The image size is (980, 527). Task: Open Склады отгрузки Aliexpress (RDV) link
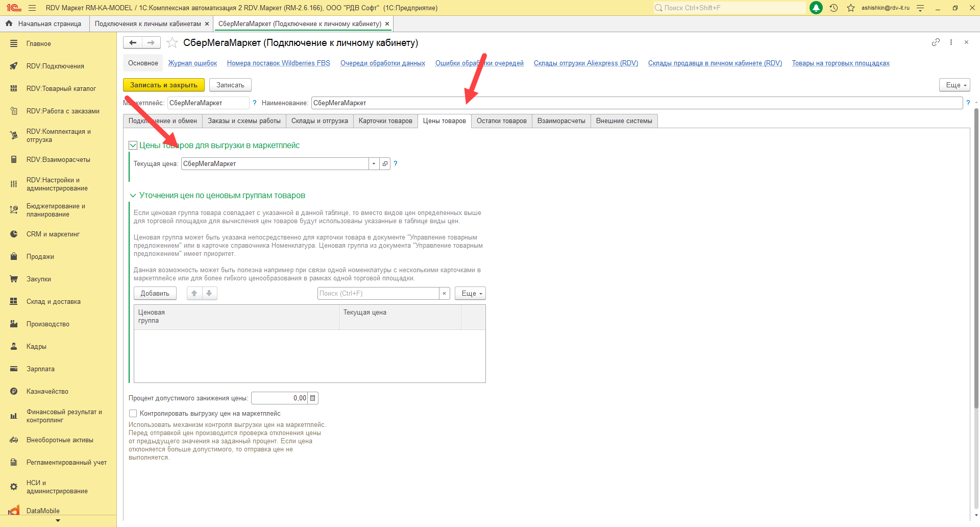tap(586, 63)
